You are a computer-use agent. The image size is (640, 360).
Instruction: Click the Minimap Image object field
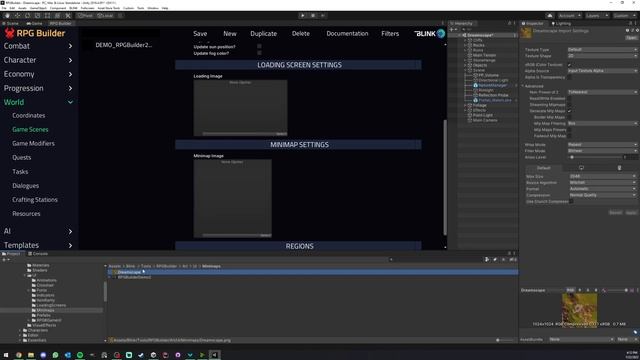pos(232,198)
